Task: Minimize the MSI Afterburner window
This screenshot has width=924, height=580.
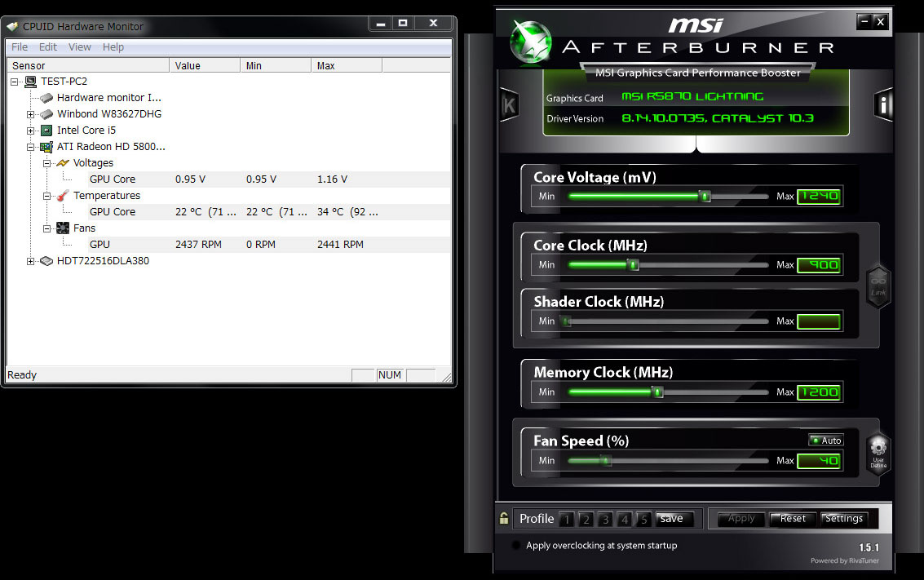Action: [x=864, y=22]
